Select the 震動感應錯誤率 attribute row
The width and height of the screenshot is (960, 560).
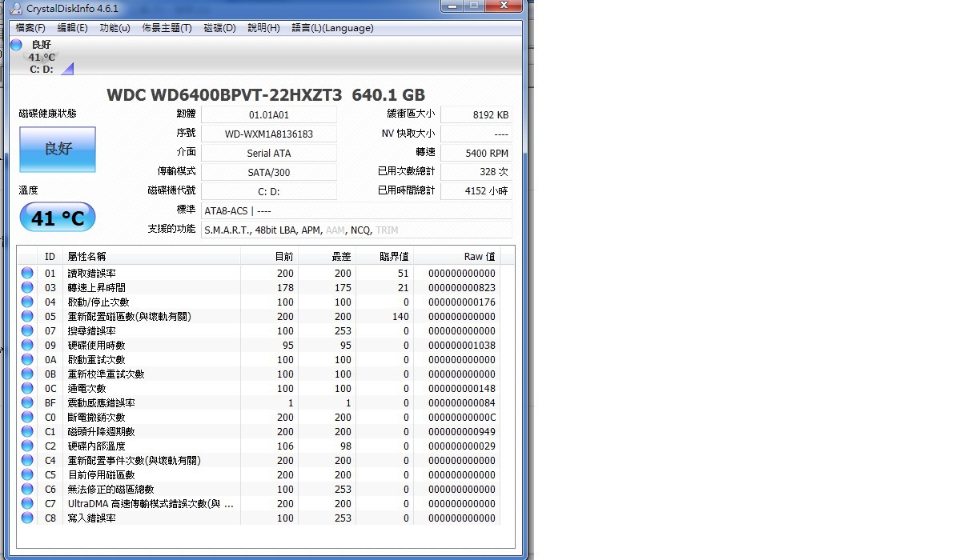point(259,402)
